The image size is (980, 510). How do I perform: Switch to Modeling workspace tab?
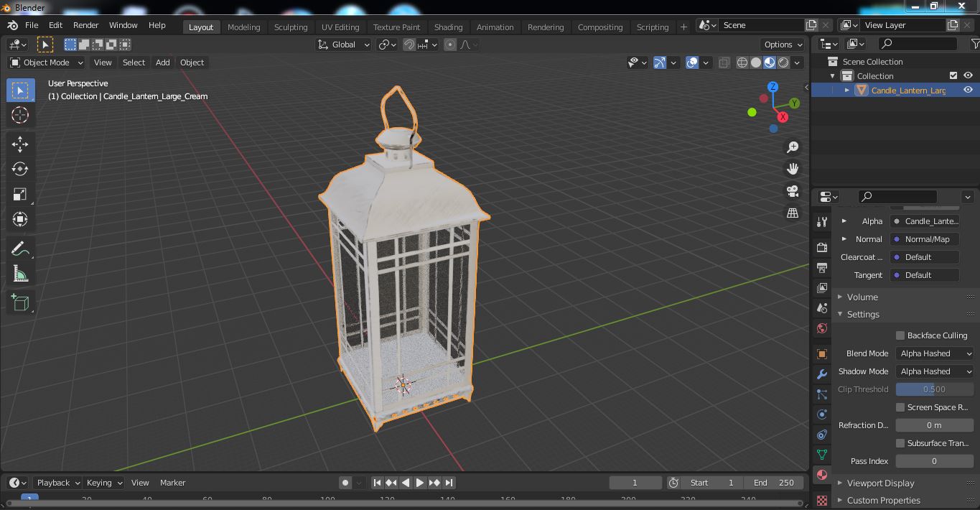click(x=243, y=27)
